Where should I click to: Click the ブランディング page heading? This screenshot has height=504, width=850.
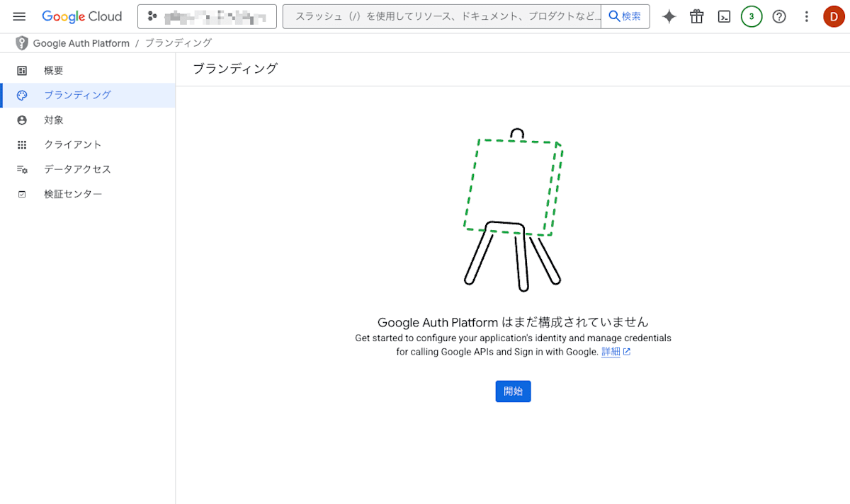(x=235, y=69)
